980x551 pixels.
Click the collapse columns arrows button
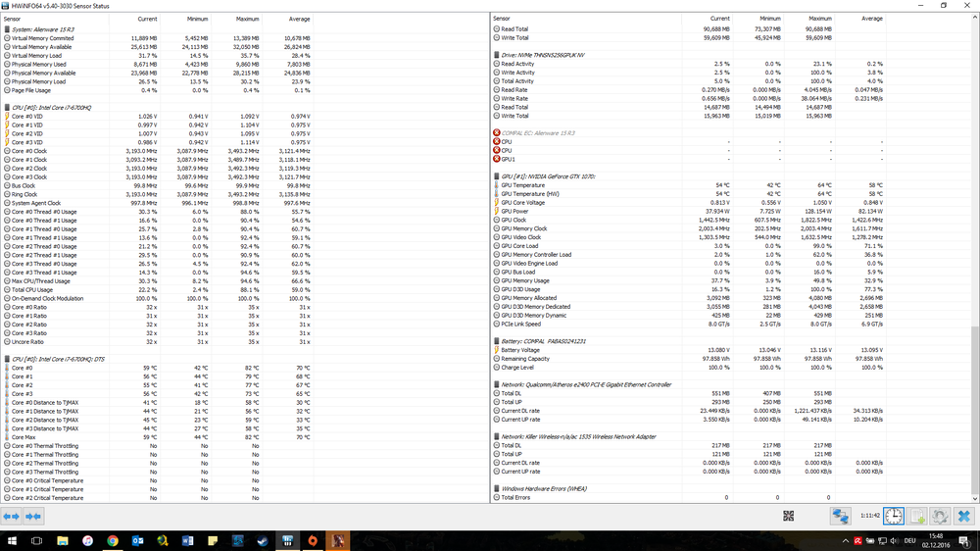[x=33, y=516]
